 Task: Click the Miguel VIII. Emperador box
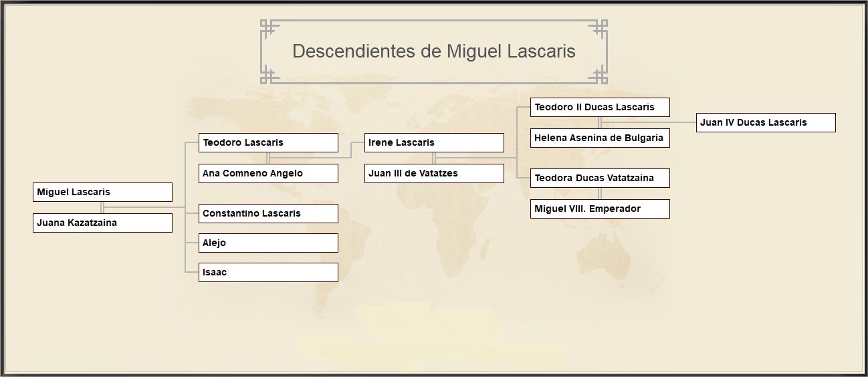pos(600,209)
